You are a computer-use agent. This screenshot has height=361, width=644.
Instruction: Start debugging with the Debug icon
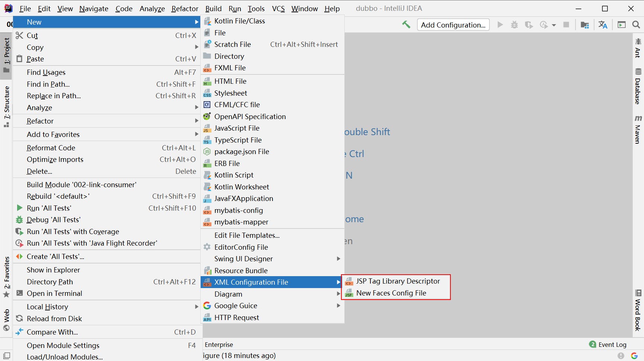[514, 25]
